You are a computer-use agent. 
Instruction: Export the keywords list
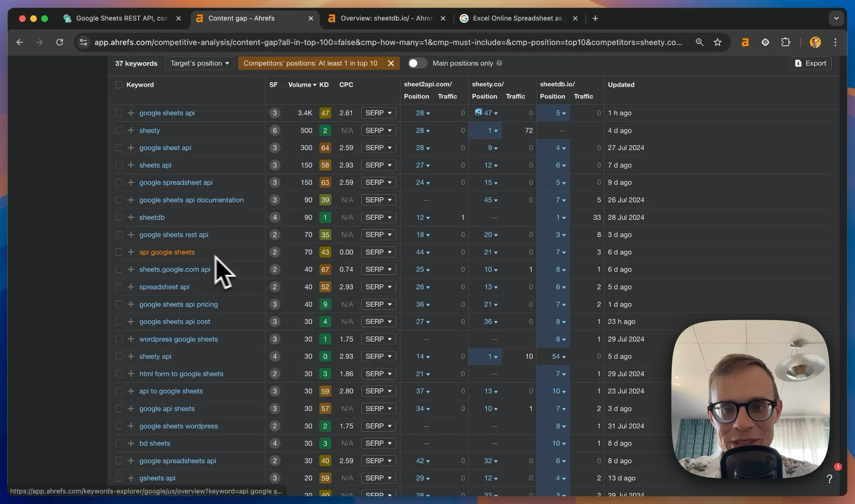pos(810,63)
